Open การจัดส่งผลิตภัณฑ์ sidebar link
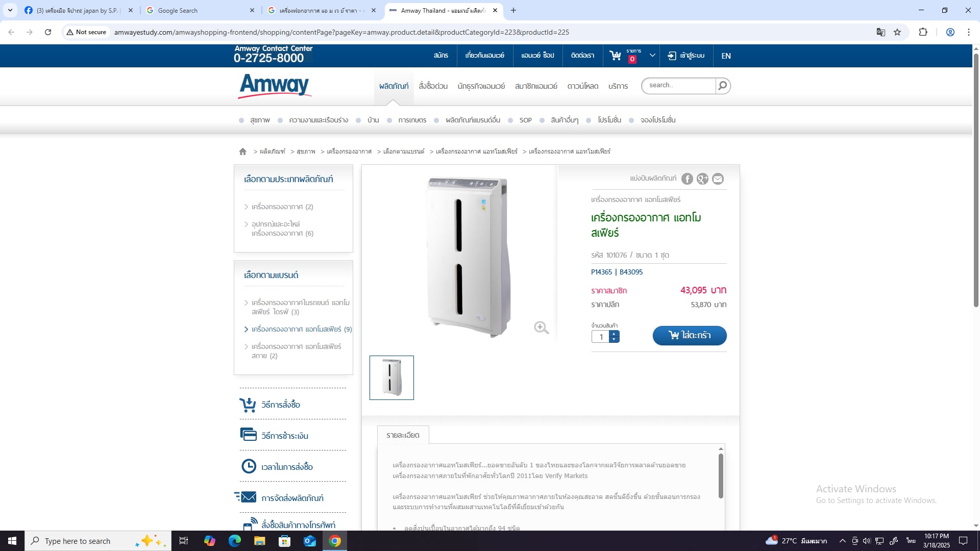980x551 pixels. pos(292,498)
